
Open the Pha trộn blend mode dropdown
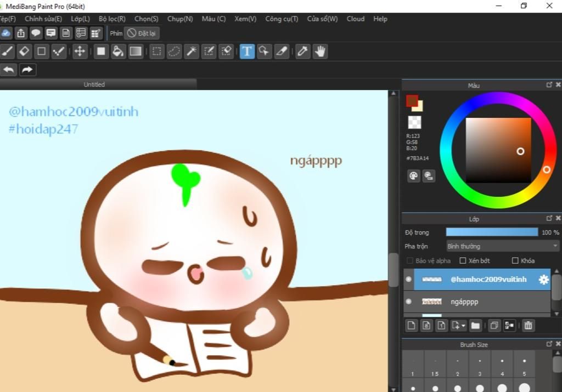tap(503, 246)
